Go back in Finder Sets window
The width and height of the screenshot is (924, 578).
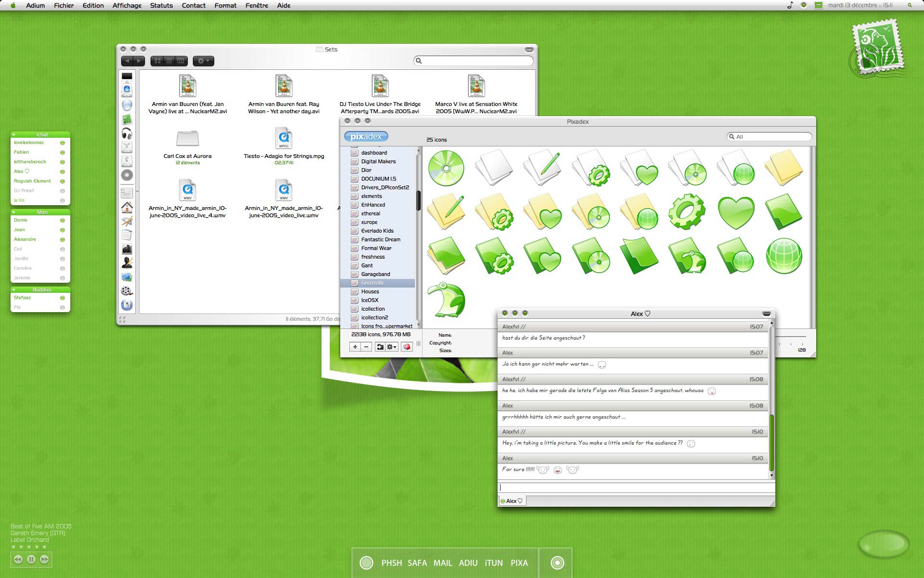pos(127,61)
